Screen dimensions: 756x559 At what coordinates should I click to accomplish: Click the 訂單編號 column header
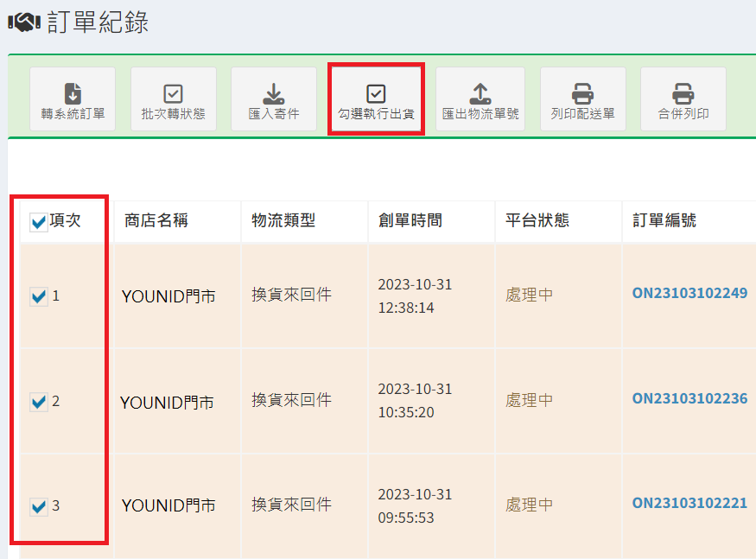(x=664, y=221)
